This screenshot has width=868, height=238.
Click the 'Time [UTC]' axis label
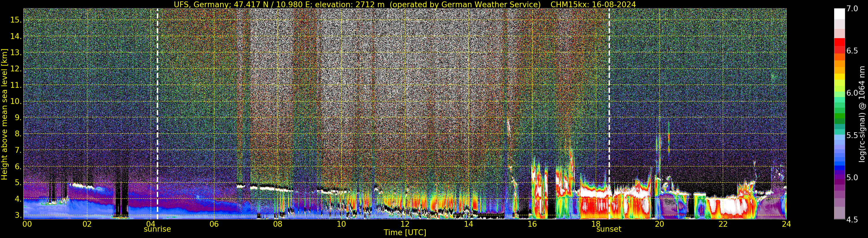405,233
